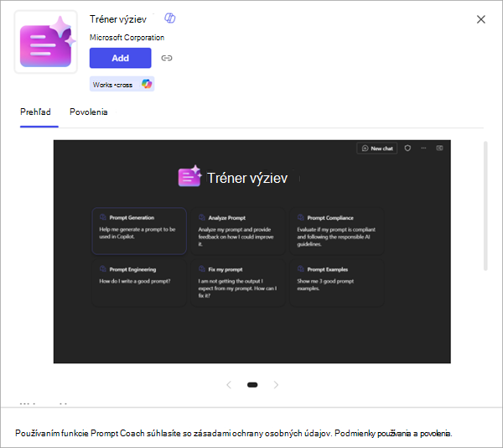
Task: Click the chat icon on Prompt Engineering card
Action: click(102, 269)
